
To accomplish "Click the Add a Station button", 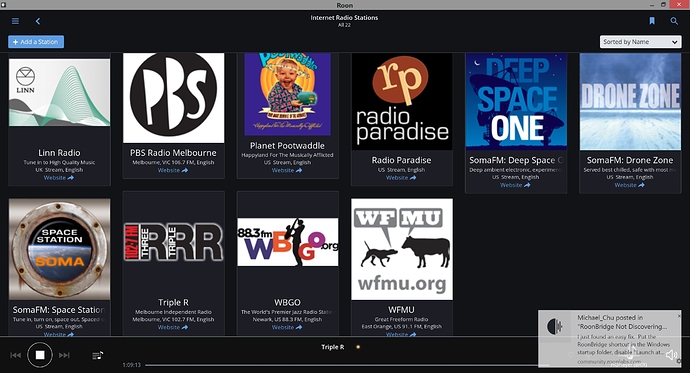I will 36,42.
